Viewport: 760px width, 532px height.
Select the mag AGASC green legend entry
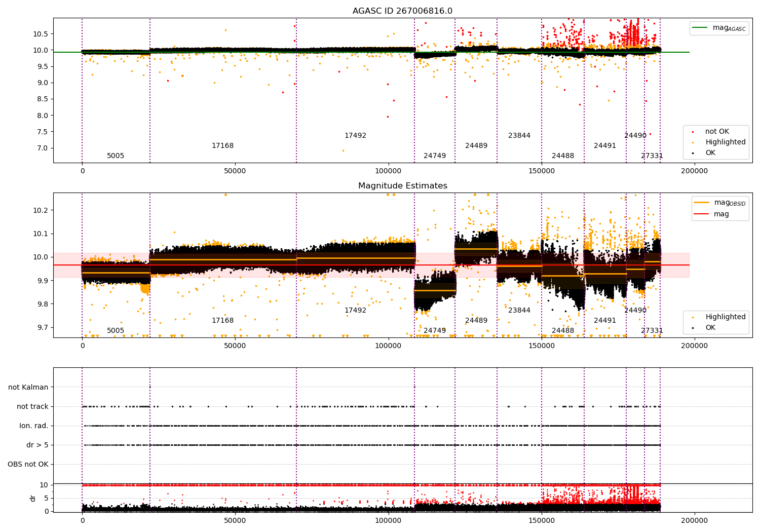719,28
